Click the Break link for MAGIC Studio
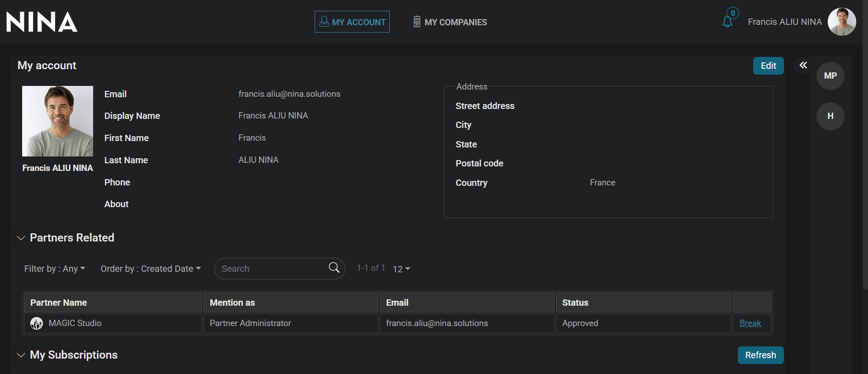Image resolution: width=868 pixels, height=374 pixels. (750, 323)
